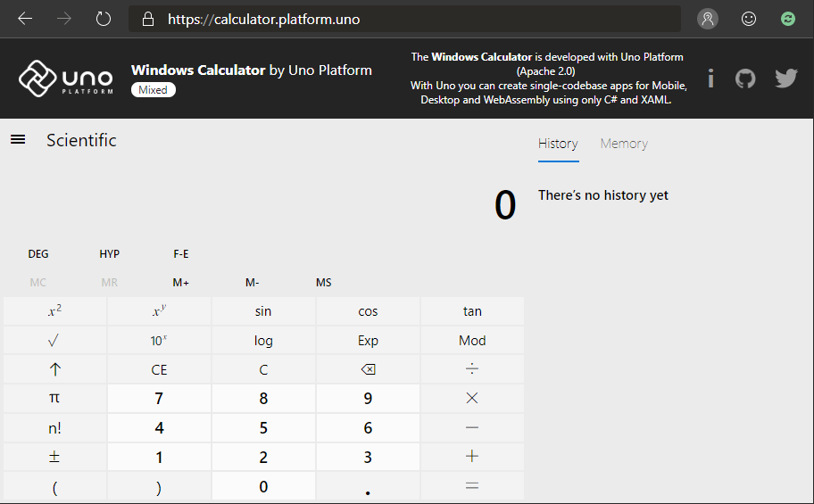814x504 pixels.
Task: Click the decimal point key
Action: tap(368, 486)
